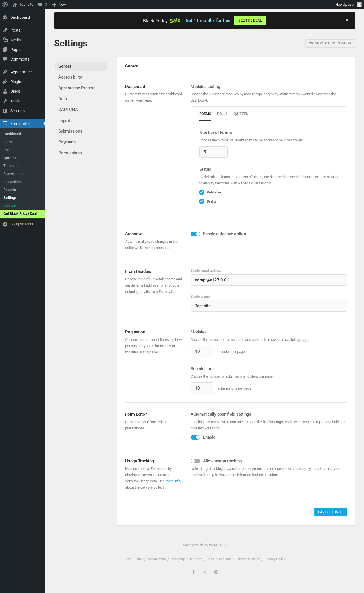This screenshot has width=364, height=593.
Task: Open the Terms of Service footer link
Action: point(248,559)
